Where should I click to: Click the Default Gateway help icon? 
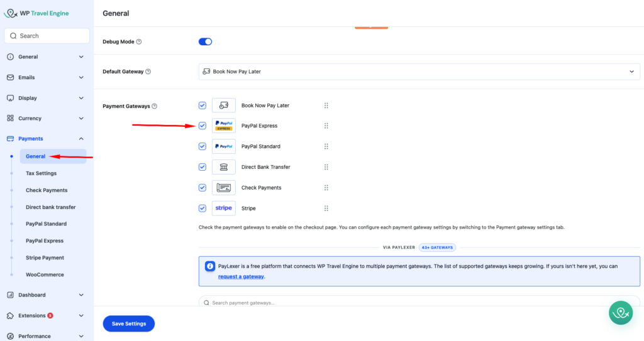click(148, 72)
